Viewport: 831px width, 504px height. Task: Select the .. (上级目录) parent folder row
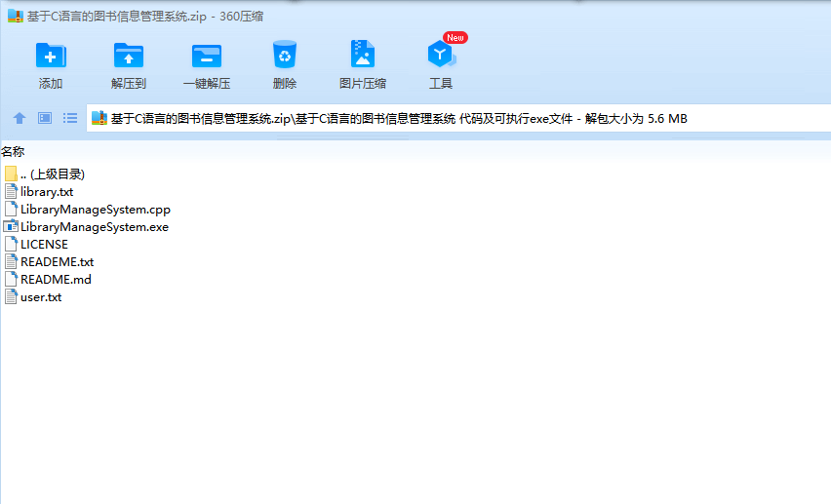pyautogui.click(x=45, y=174)
